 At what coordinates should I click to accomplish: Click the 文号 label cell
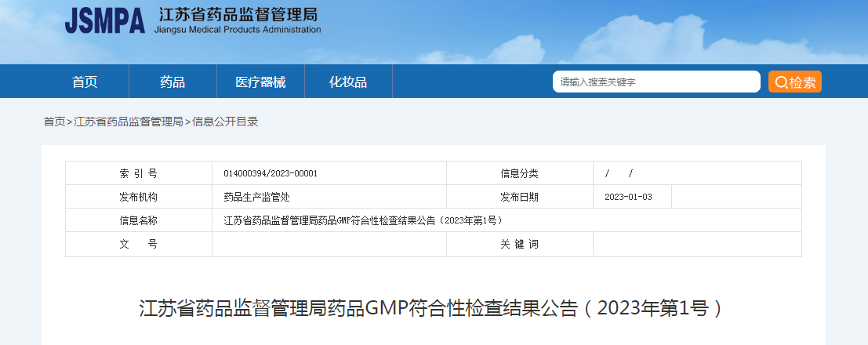click(x=138, y=244)
